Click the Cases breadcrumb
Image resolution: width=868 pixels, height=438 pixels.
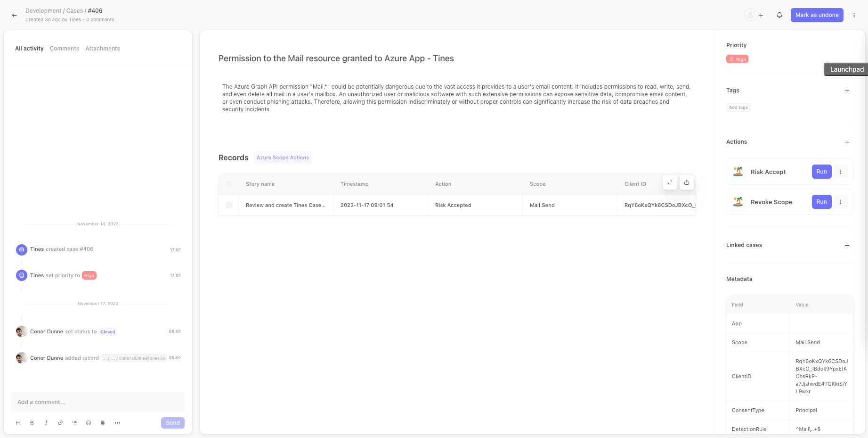[x=74, y=11]
